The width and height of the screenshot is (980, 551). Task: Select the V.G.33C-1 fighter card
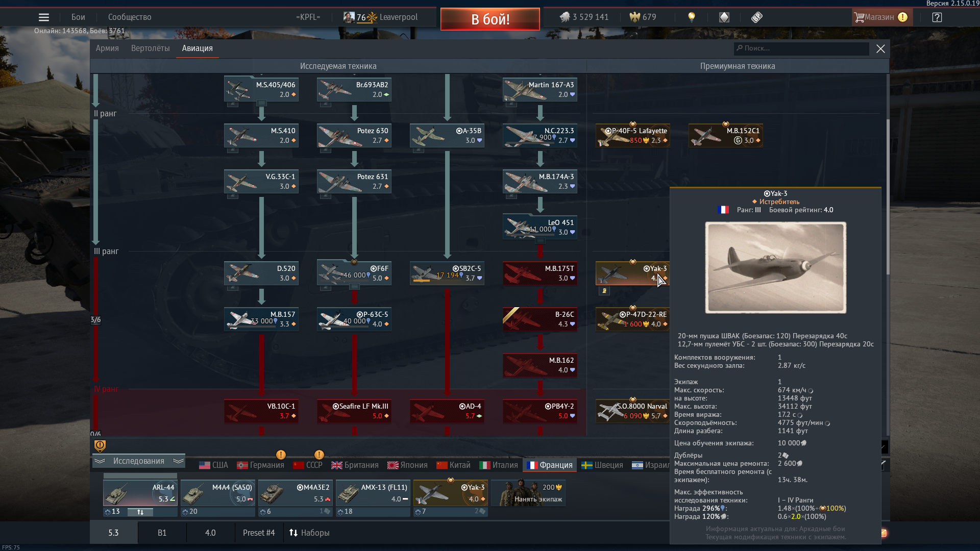[261, 181]
